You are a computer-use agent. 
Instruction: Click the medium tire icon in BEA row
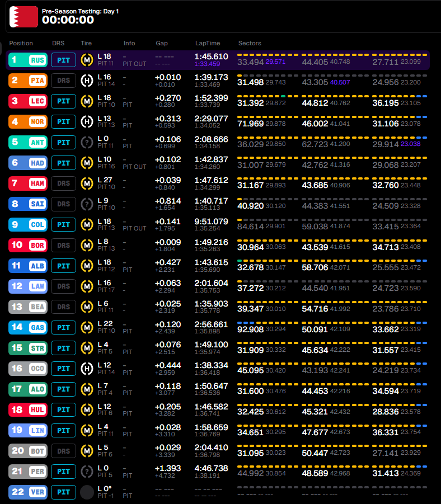click(87, 307)
